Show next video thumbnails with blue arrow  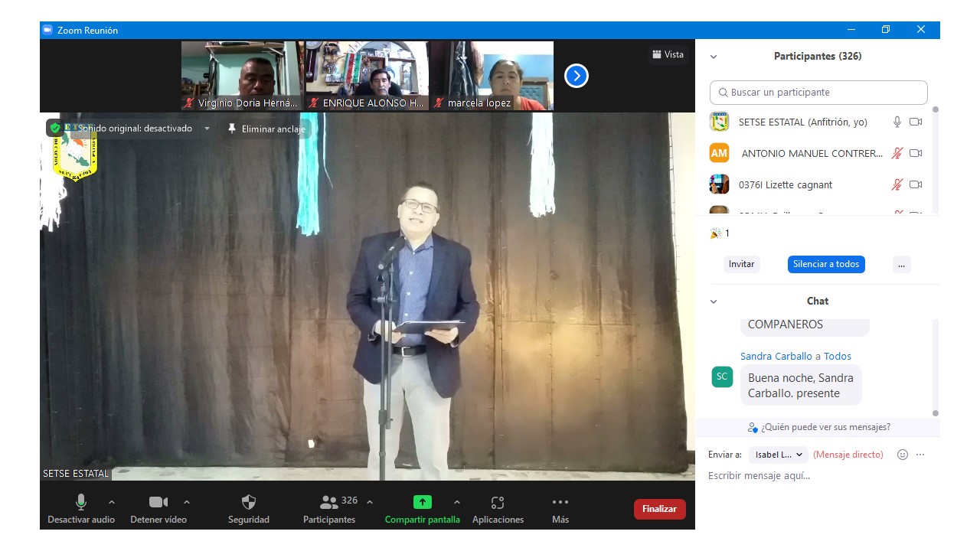coord(577,76)
